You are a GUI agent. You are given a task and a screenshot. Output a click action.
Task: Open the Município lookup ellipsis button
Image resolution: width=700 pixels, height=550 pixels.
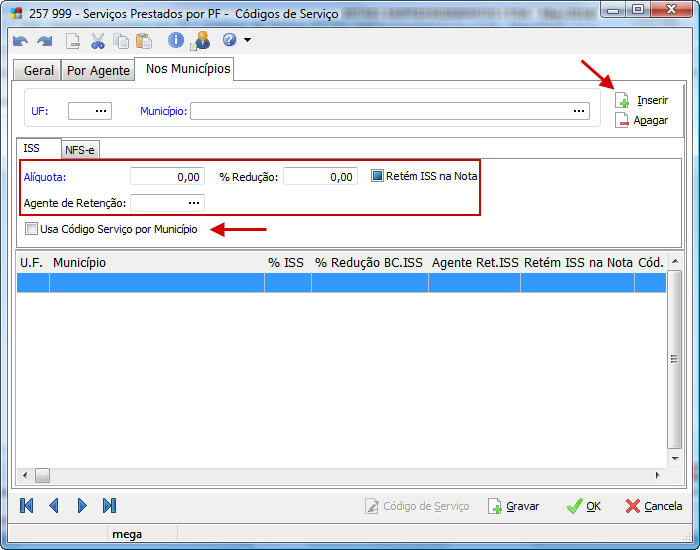tap(579, 111)
